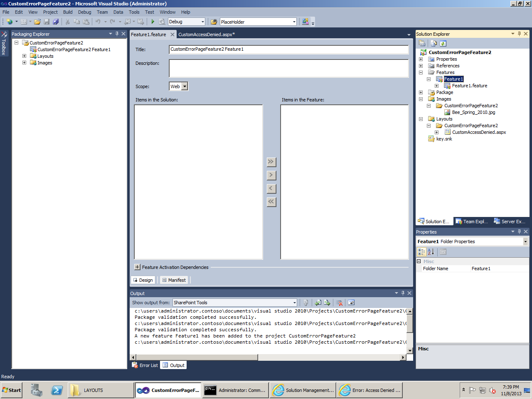
Task: Open the Build menu
Action: tap(68, 12)
